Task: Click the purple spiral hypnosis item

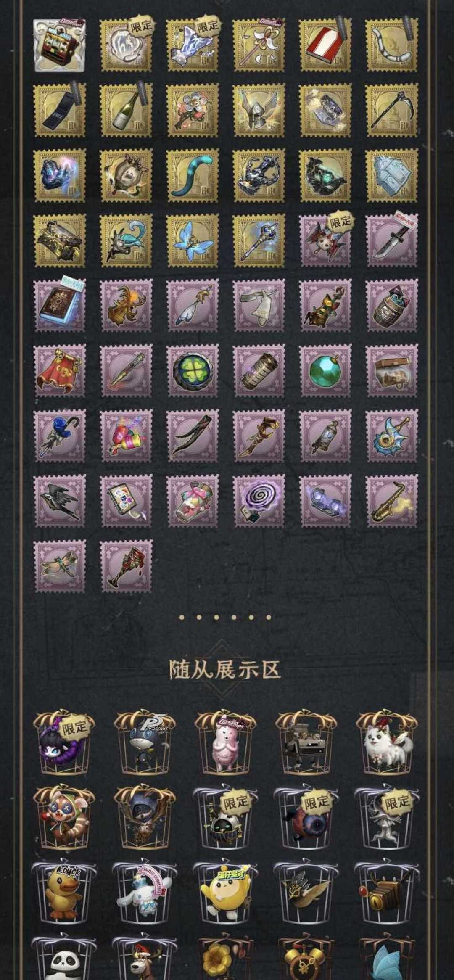Action: click(259, 501)
